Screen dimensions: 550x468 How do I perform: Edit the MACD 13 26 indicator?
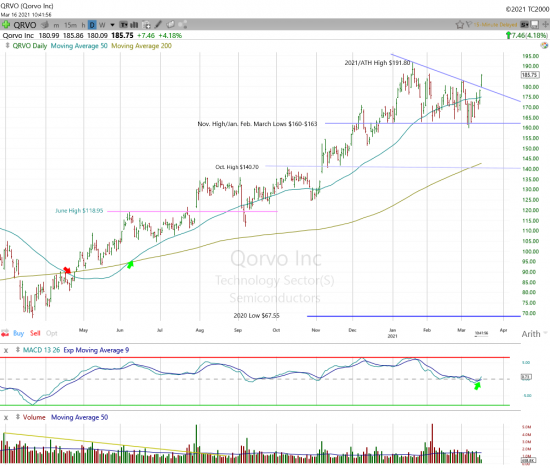tap(41, 350)
